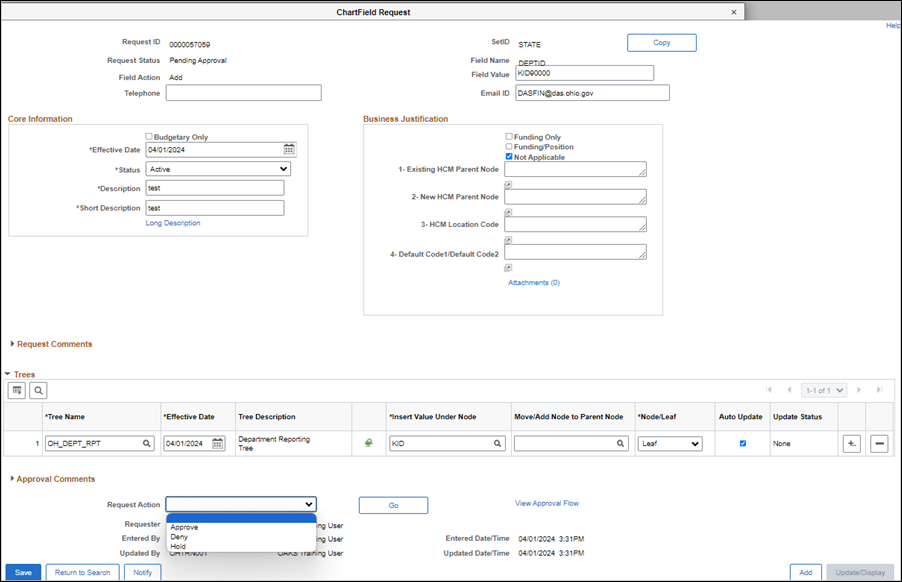This screenshot has width=902, height=582.
Task: Delete the tree row with minus button
Action: tap(880, 443)
